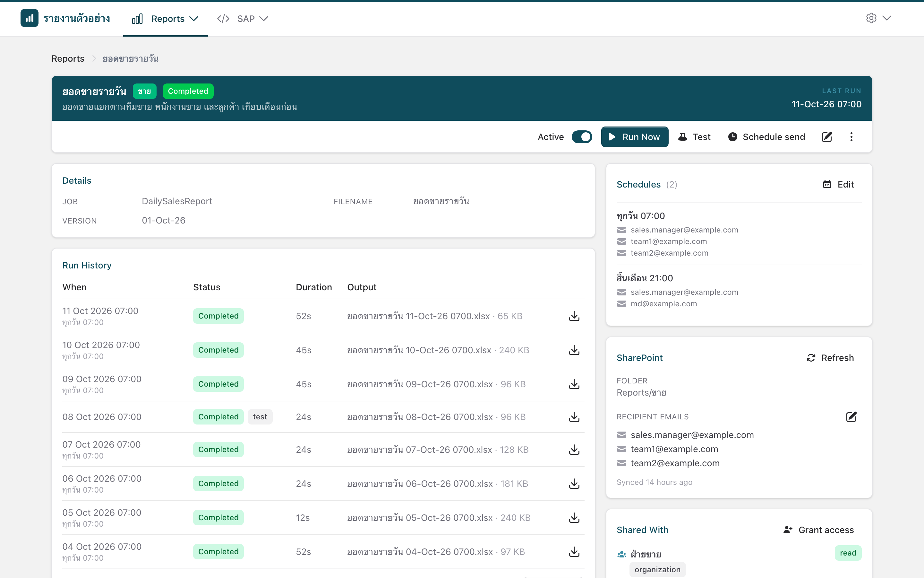924x578 pixels.
Task: Click the test tag on 08 Oct run
Action: click(260, 417)
